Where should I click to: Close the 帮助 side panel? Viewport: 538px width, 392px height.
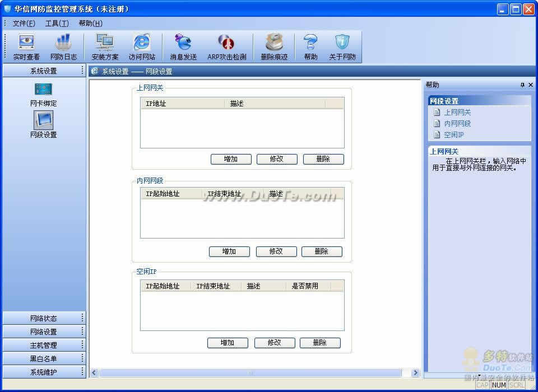pyautogui.click(x=531, y=85)
